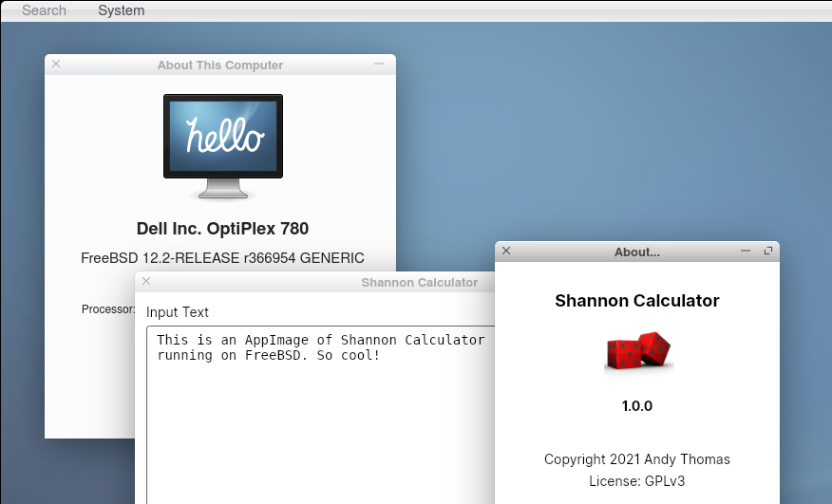Screen dimensions: 832x504
Task: Minimize the About... dialog
Action: coord(746,251)
